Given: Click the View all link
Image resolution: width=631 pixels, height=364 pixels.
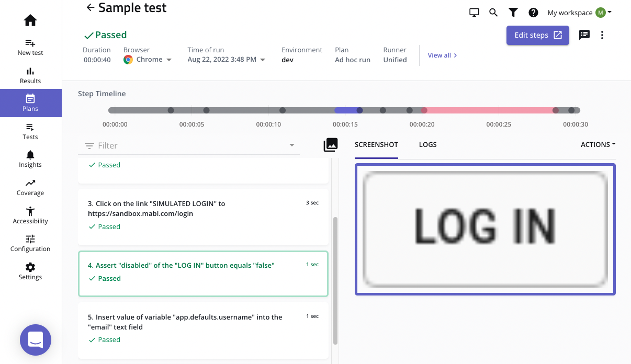Looking at the screenshot, I should 442,55.
